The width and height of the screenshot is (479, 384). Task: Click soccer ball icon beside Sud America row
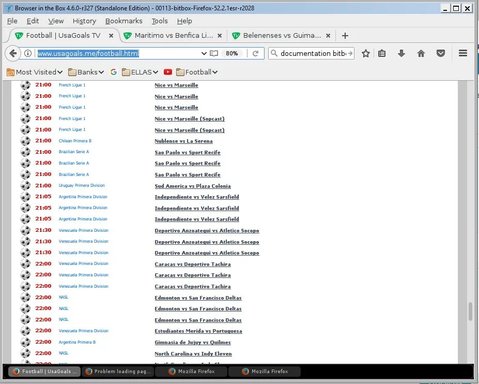tap(25, 186)
